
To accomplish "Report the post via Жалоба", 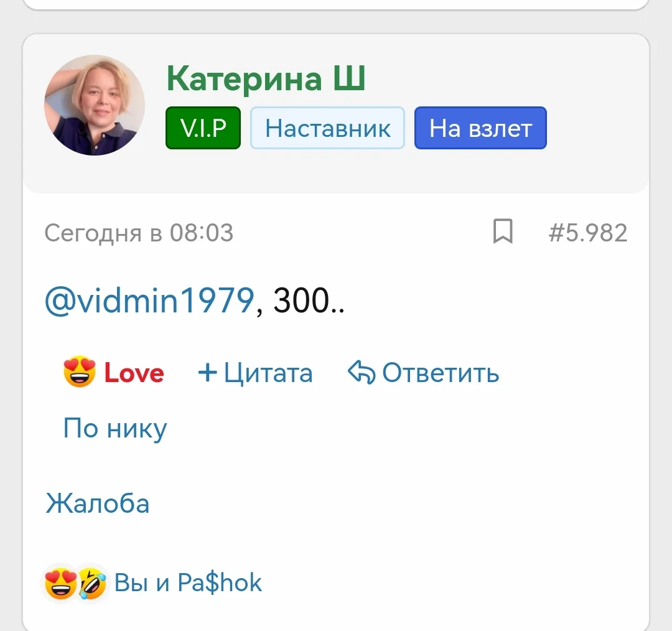I will (x=97, y=503).
